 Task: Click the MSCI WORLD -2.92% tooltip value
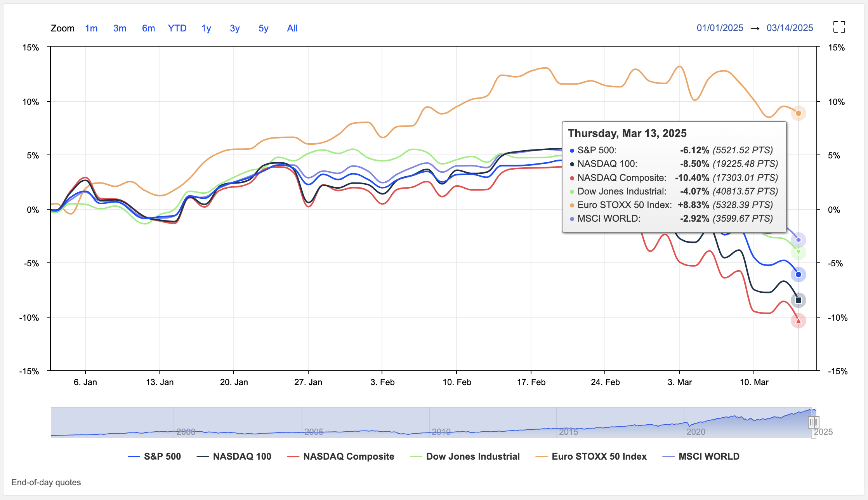pyautogui.click(x=694, y=219)
